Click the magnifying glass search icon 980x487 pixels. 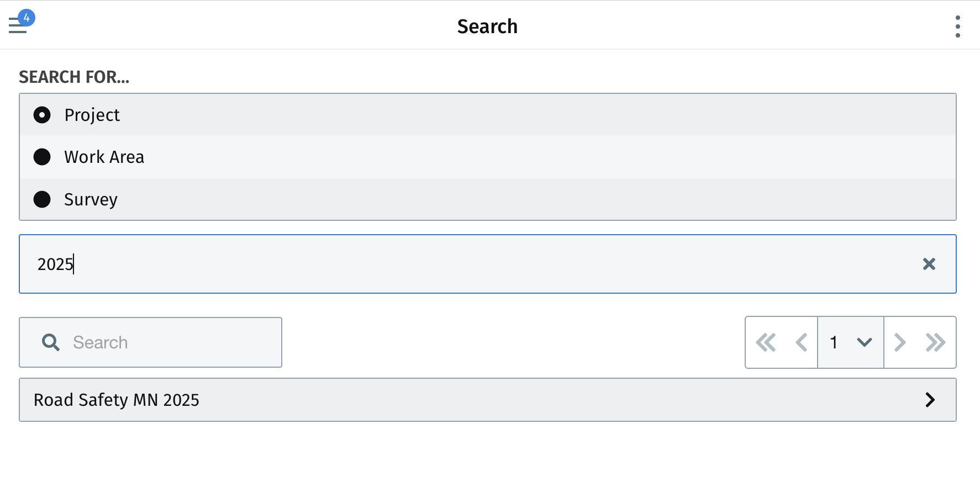[x=51, y=342]
